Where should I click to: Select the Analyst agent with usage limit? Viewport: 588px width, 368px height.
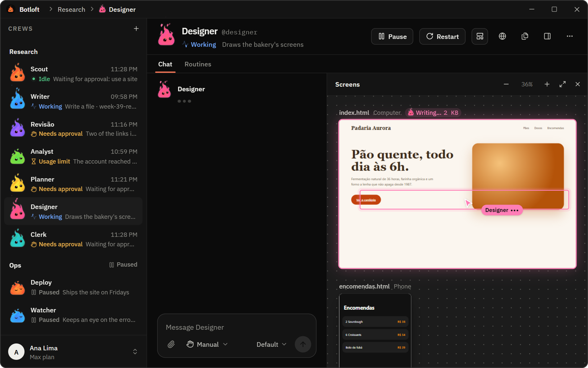73,156
